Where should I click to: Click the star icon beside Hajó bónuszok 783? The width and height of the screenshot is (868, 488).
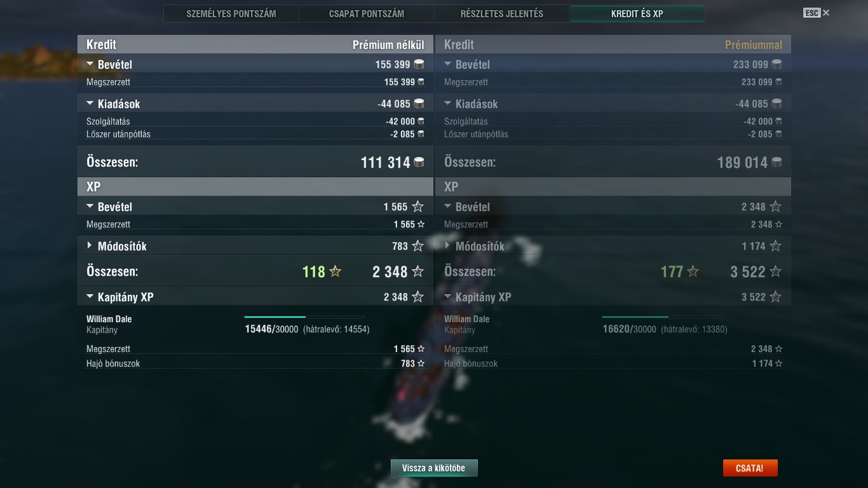(421, 363)
